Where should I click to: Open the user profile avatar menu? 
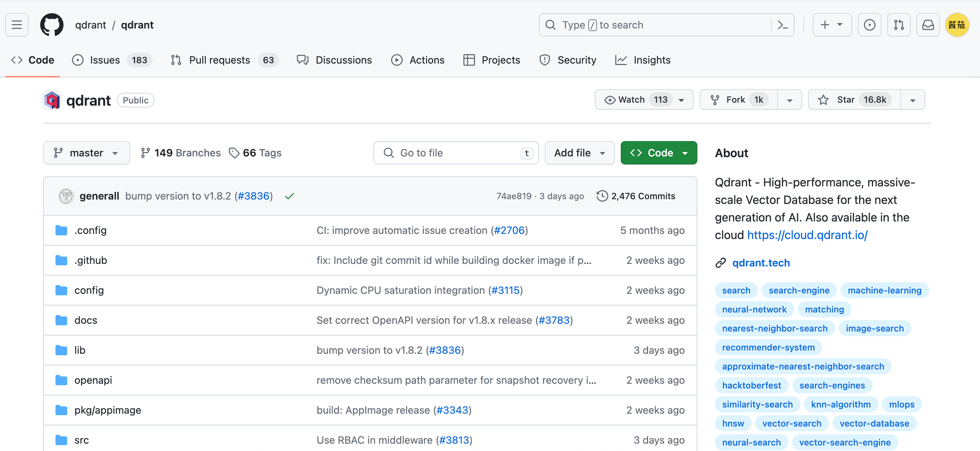coord(957,25)
